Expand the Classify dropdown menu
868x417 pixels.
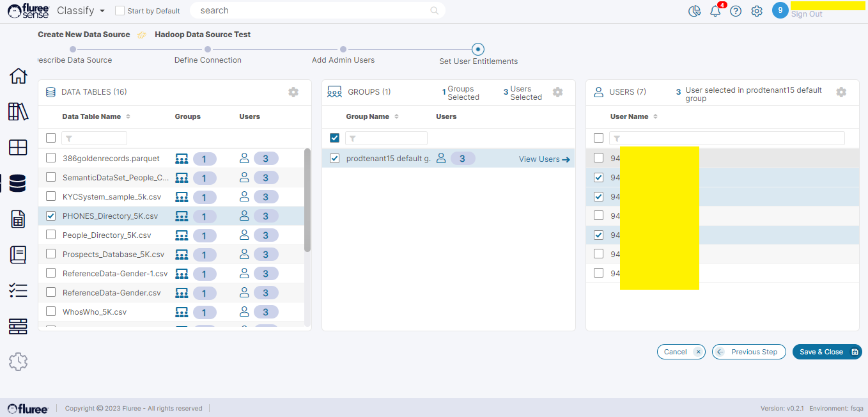81,11
